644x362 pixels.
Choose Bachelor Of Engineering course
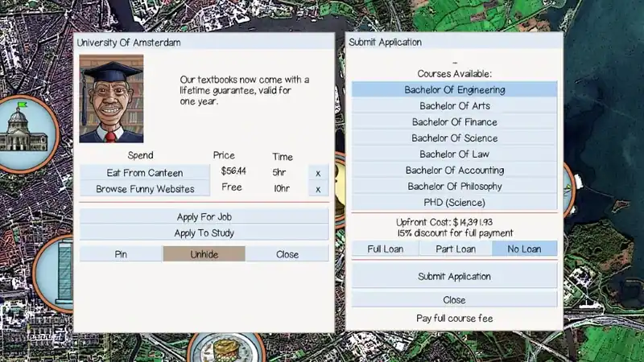click(x=455, y=89)
